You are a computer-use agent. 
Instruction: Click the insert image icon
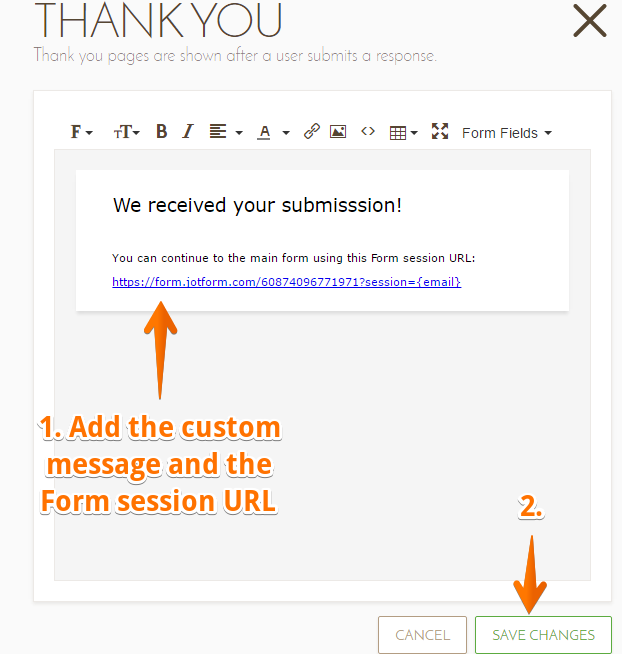(x=338, y=132)
